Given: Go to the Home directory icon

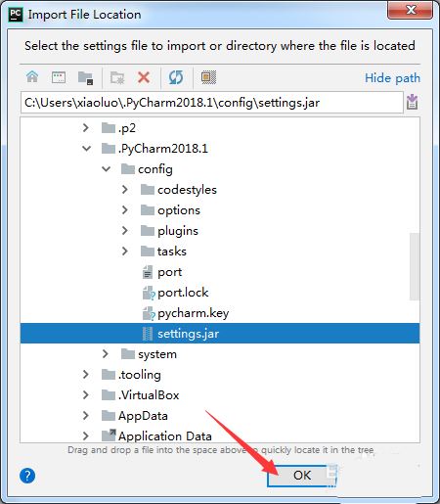Looking at the screenshot, I should (32, 77).
